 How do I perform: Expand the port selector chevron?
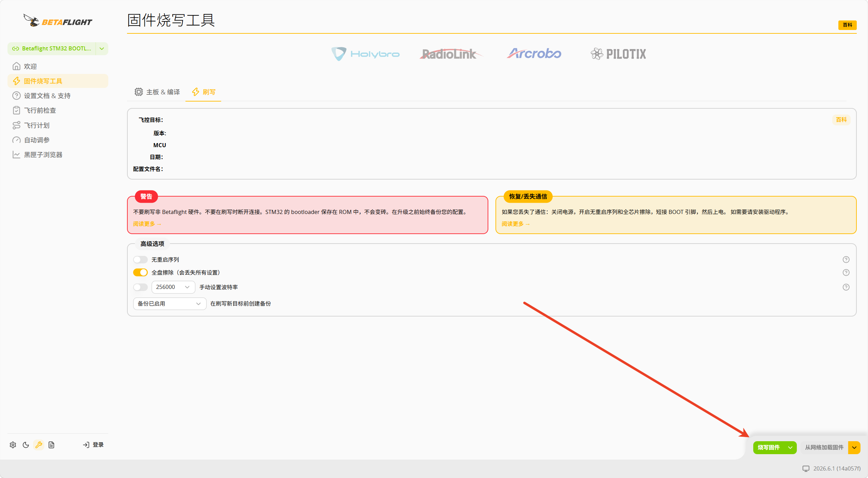coord(102,49)
